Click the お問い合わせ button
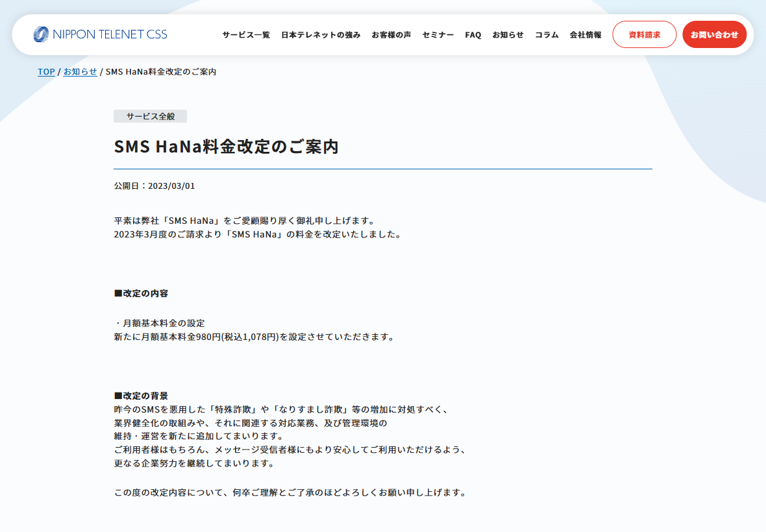Image resolution: width=766 pixels, height=532 pixels. (x=714, y=34)
